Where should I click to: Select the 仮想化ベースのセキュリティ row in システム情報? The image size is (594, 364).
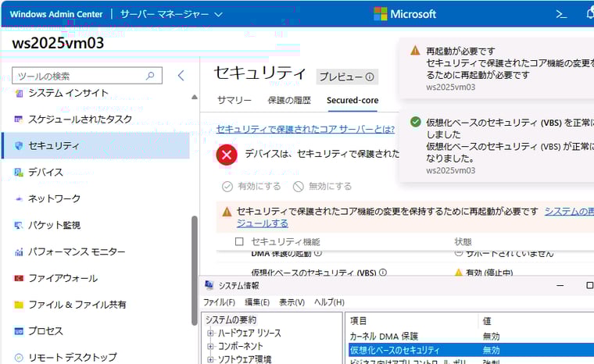[x=471, y=350]
